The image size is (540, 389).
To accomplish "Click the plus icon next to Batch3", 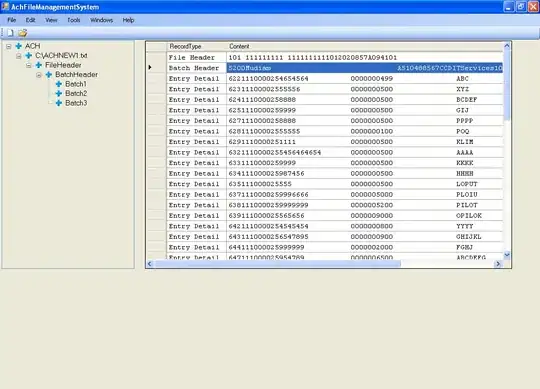I will pyautogui.click(x=59, y=103).
